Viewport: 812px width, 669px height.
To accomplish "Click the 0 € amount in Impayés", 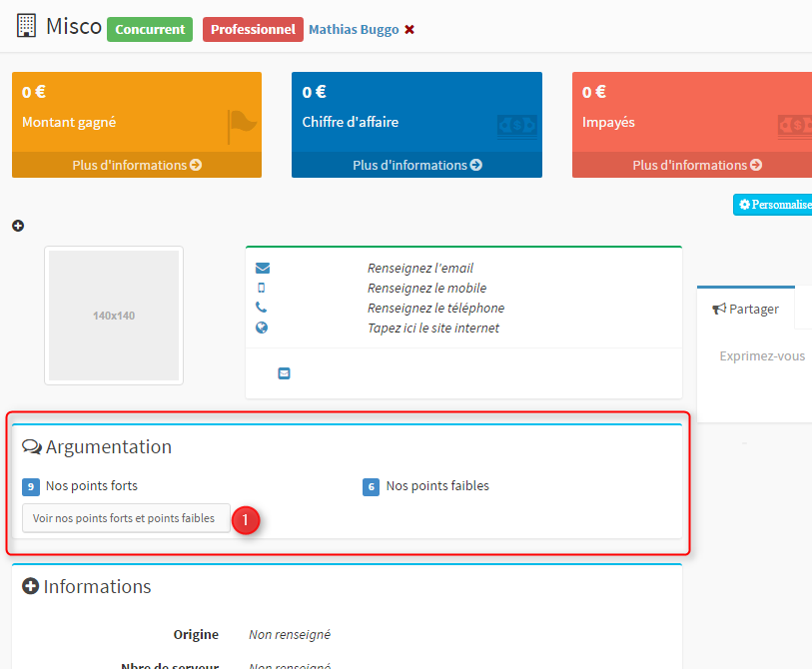I will (594, 92).
